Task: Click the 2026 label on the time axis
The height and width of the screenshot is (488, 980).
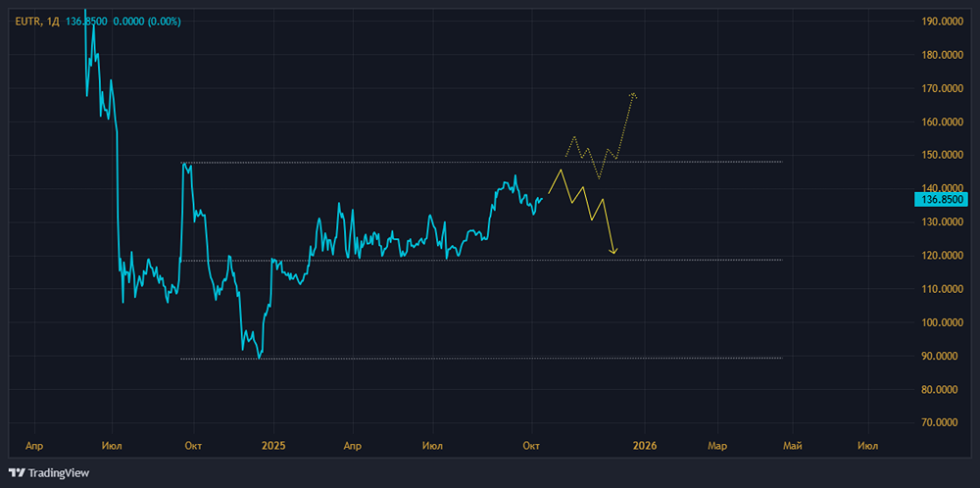Action: (644, 446)
